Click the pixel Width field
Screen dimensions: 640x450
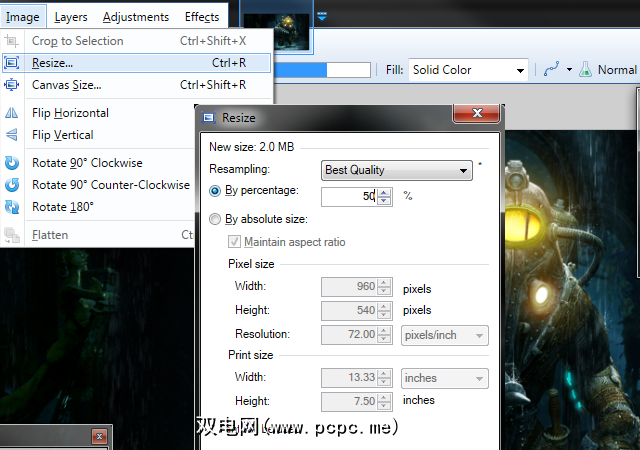coord(349,287)
